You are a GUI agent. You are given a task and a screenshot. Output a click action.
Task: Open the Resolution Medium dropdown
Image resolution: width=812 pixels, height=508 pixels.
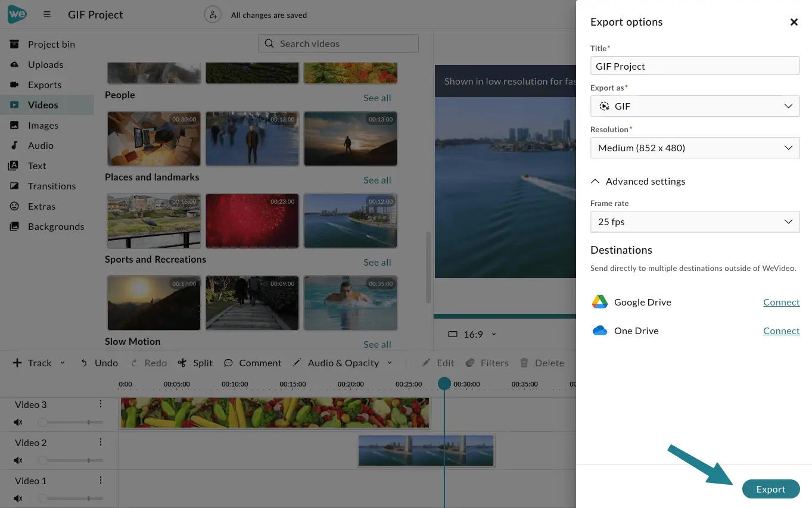click(x=695, y=148)
